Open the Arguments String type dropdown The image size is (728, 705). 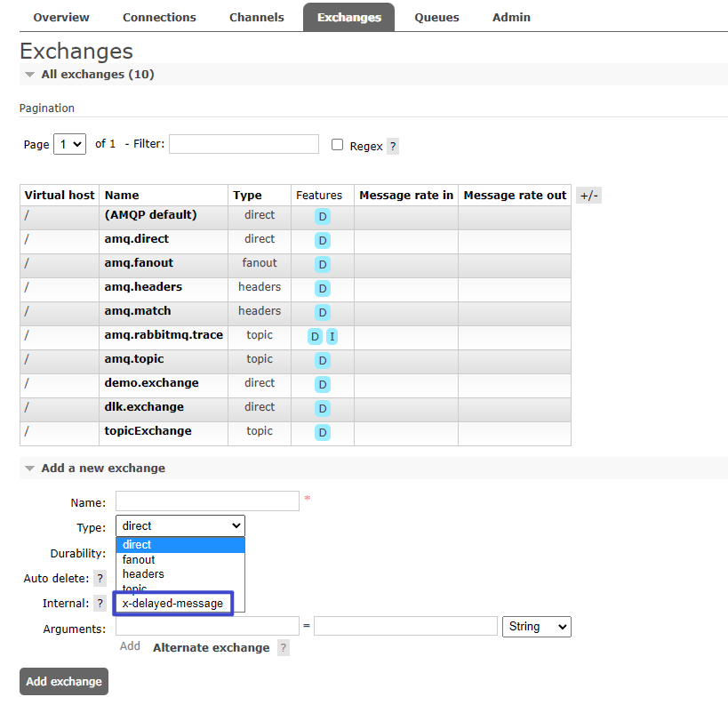[537, 627]
